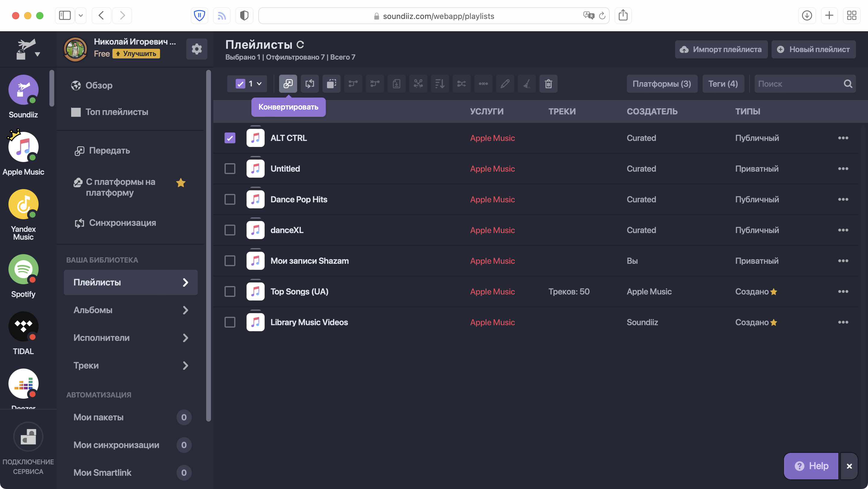
Task: Open options menu for Top Songs (UA)
Action: 843,291
